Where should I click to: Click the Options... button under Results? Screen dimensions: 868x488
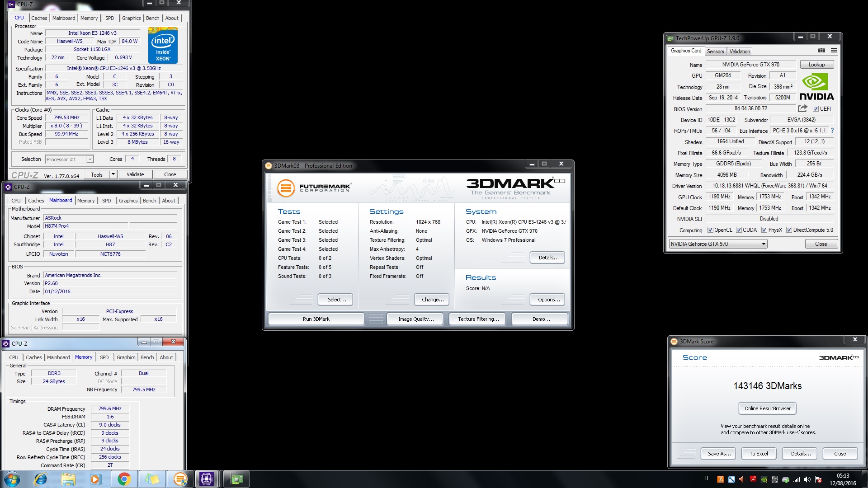tap(547, 300)
